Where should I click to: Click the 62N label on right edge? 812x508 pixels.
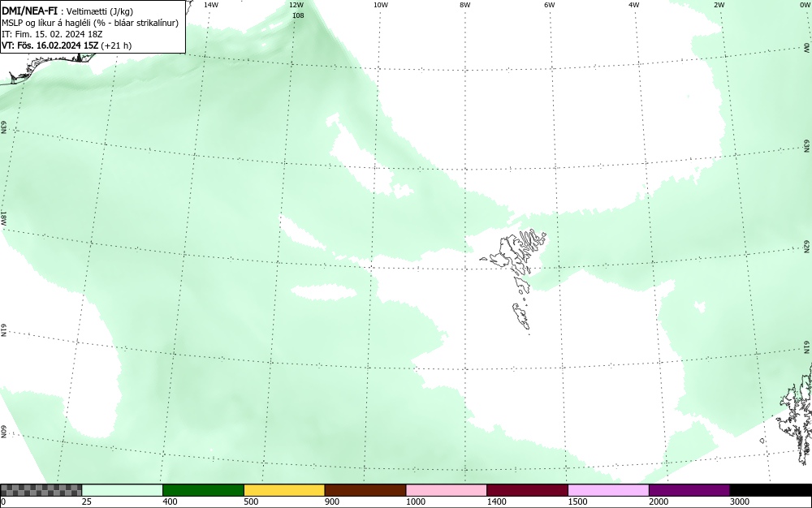click(807, 246)
